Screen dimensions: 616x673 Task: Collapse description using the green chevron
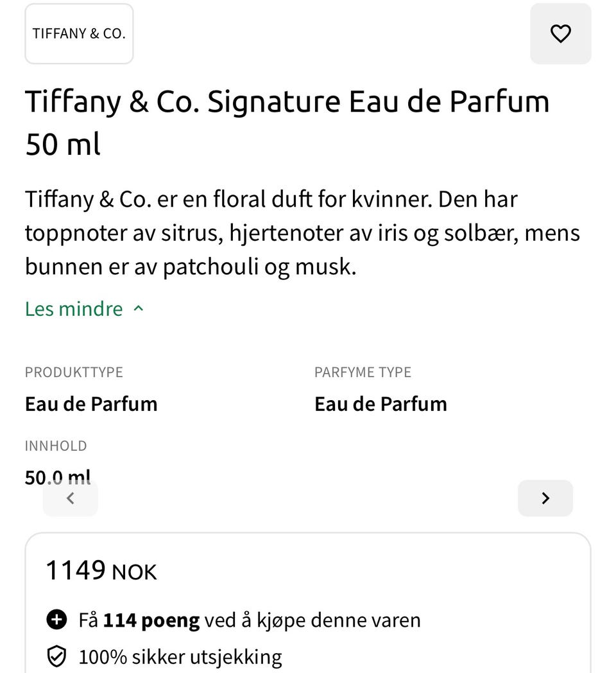coord(139,309)
